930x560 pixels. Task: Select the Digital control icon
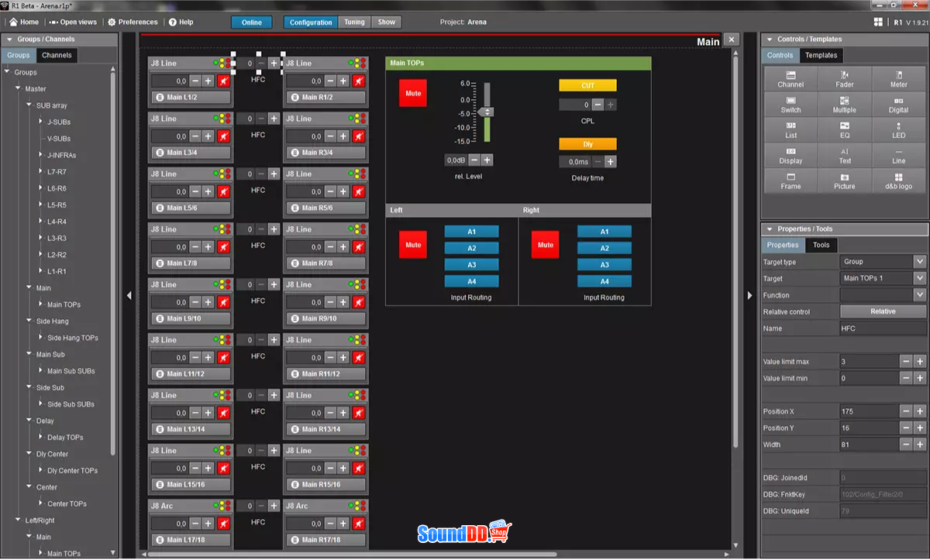pyautogui.click(x=898, y=105)
